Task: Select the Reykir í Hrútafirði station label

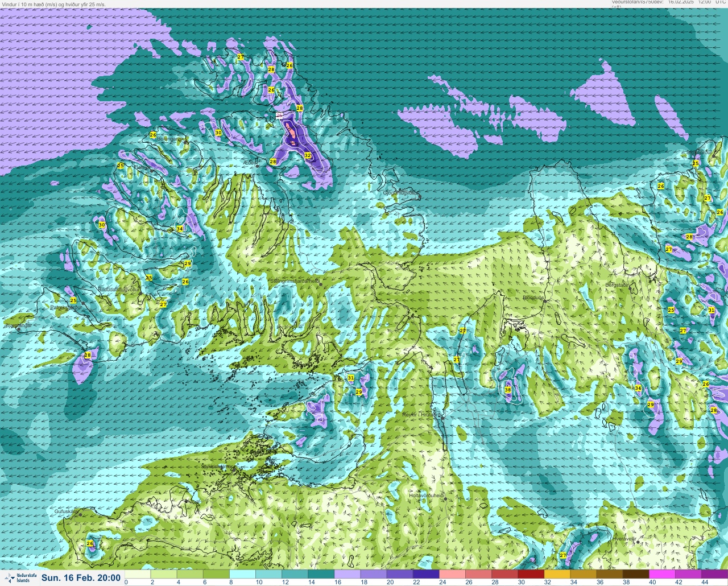Action: (x=422, y=415)
